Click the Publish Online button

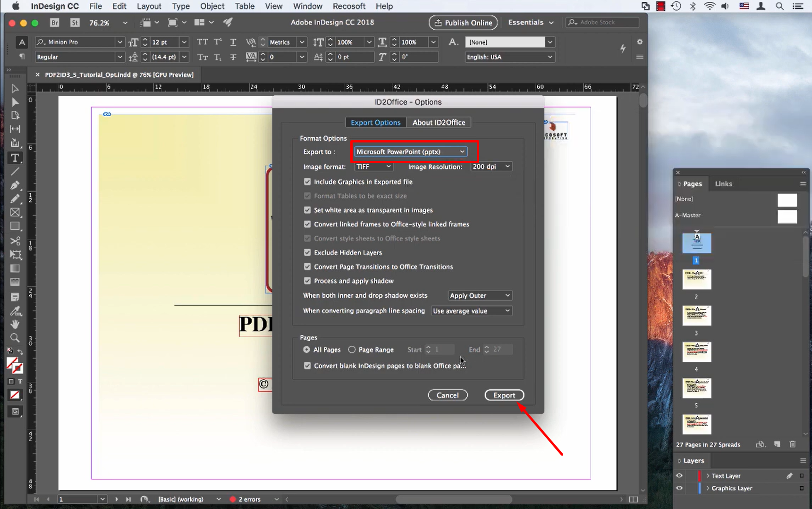pyautogui.click(x=463, y=23)
